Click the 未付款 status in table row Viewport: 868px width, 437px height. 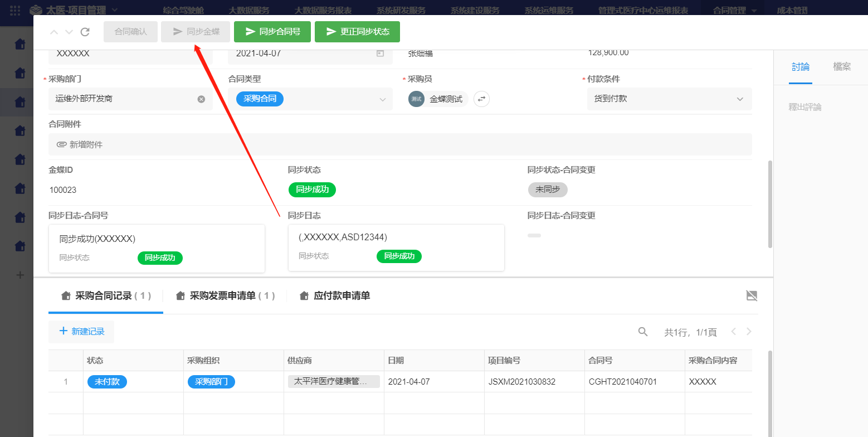pos(108,382)
